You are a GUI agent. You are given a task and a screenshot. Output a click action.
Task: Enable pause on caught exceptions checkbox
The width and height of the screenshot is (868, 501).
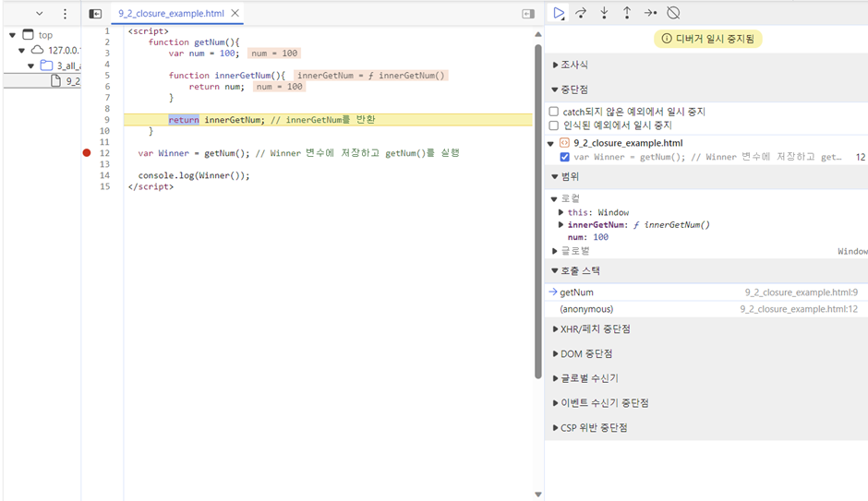click(553, 125)
